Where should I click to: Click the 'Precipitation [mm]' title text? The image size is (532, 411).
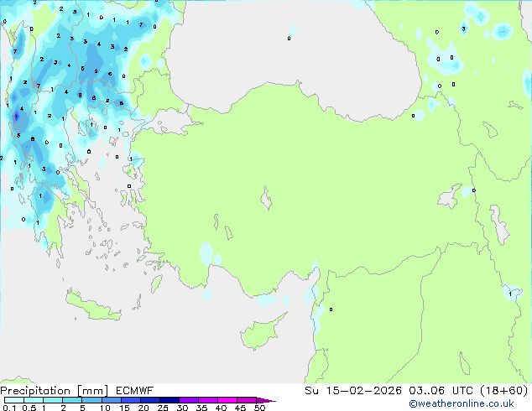[55, 391]
